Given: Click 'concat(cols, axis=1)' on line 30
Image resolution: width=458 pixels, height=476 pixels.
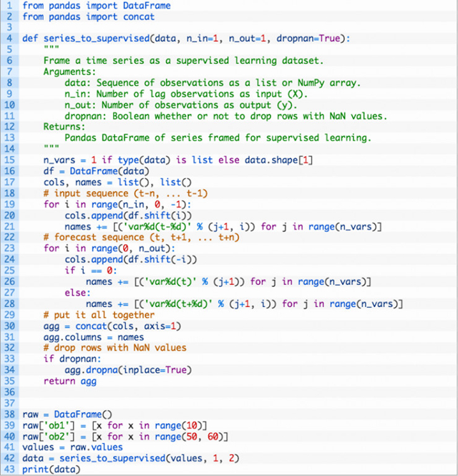Looking at the screenshot, I should coord(128,326).
